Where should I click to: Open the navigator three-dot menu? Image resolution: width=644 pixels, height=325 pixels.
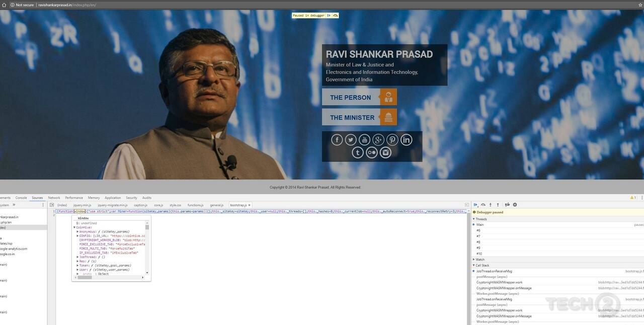[43, 205]
